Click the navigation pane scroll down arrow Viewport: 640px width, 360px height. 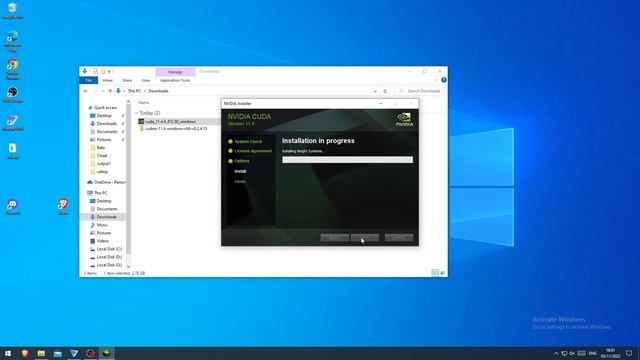point(128,267)
